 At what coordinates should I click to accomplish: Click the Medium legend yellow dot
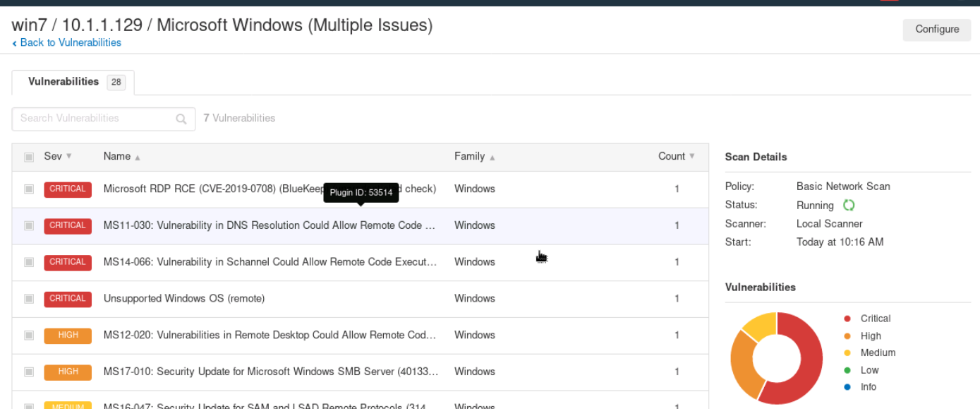point(847,353)
